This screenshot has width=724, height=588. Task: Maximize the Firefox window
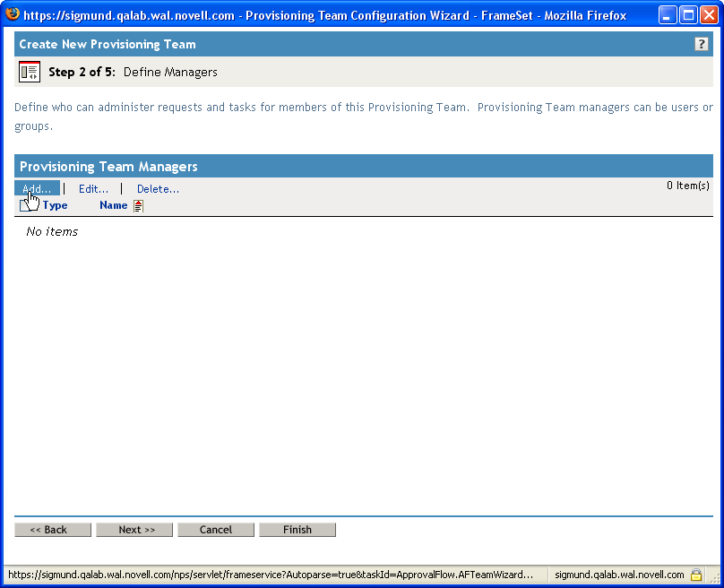click(x=688, y=15)
